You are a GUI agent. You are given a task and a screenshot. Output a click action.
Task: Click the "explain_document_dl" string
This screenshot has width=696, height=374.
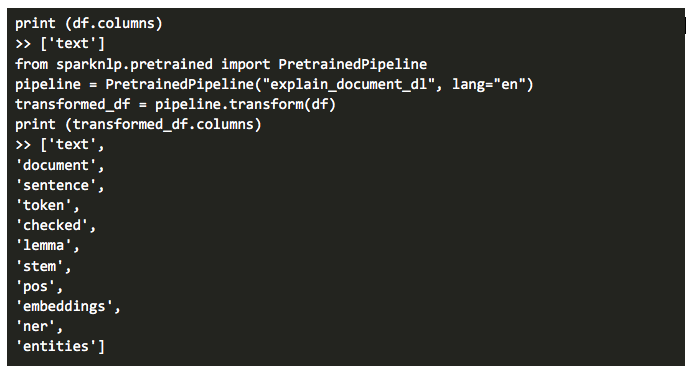(348, 84)
